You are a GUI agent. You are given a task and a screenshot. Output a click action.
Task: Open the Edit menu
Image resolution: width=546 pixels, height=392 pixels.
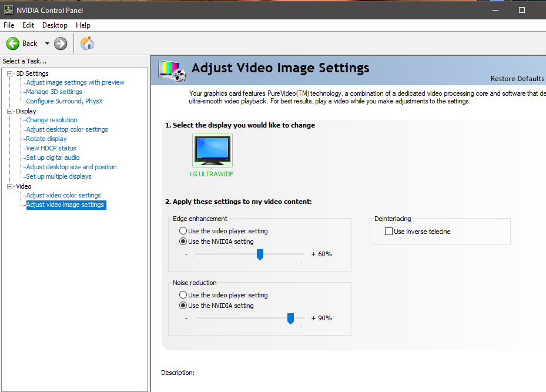click(x=28, y=25)
